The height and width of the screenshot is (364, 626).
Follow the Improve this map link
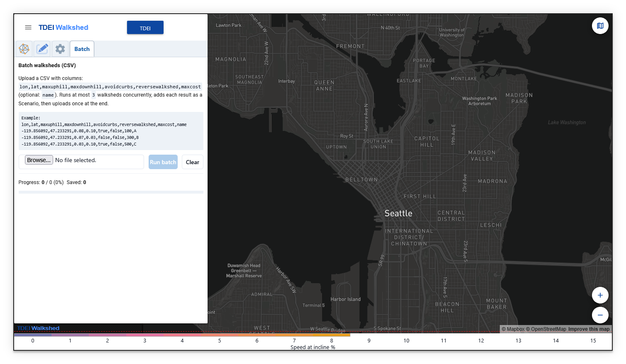[x=589, y=329]
